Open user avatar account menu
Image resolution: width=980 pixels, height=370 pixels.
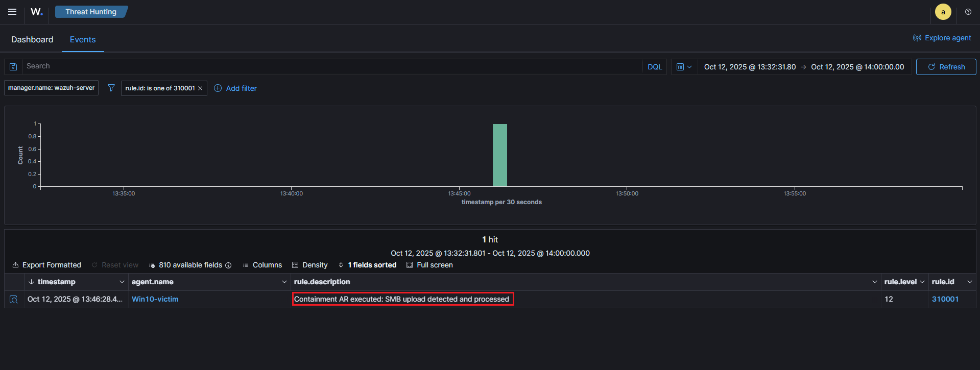click(943, 12)
